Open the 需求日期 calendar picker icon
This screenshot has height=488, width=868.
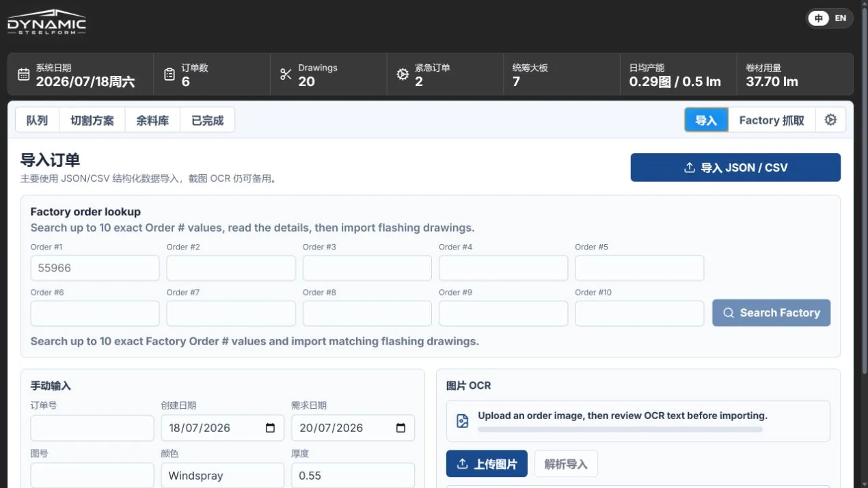click(401, 428)
